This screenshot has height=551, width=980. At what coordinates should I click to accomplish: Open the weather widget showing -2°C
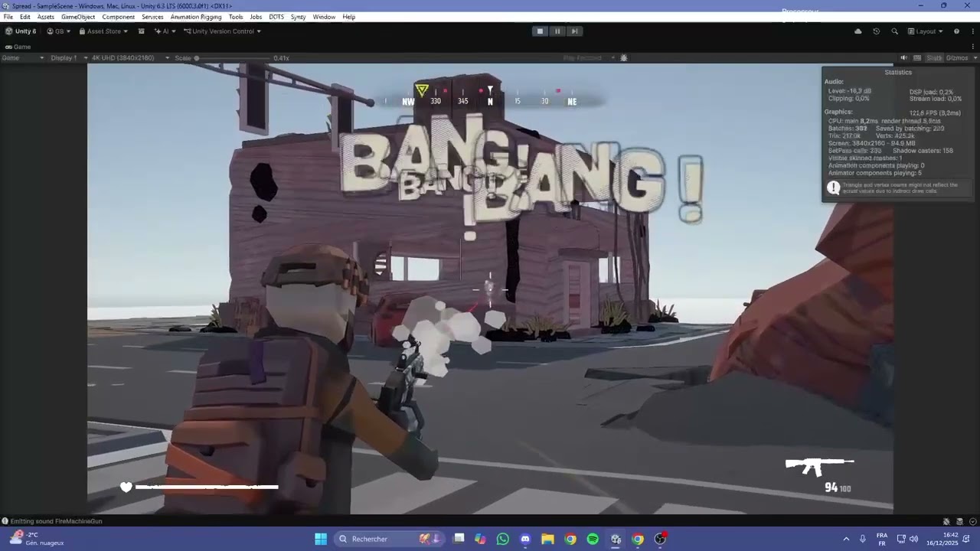click(37, 539)
